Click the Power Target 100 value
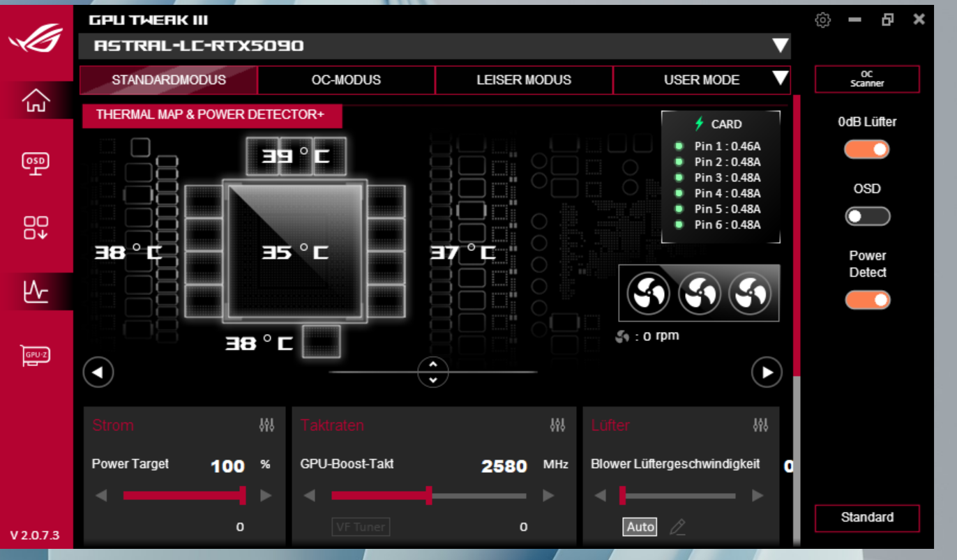This screenshot has width=957, height=560. tap(227, 466)
